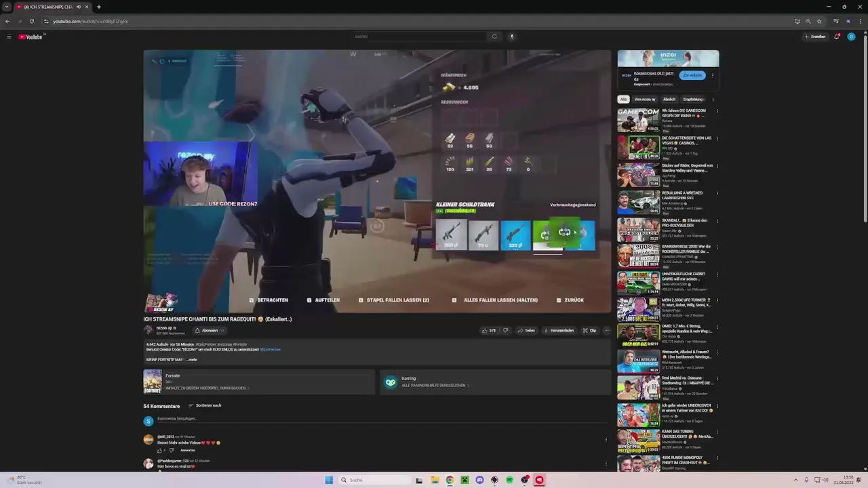Open File Explorer from the taskbar
Viewport: 868px width, 488px height.
435,480
